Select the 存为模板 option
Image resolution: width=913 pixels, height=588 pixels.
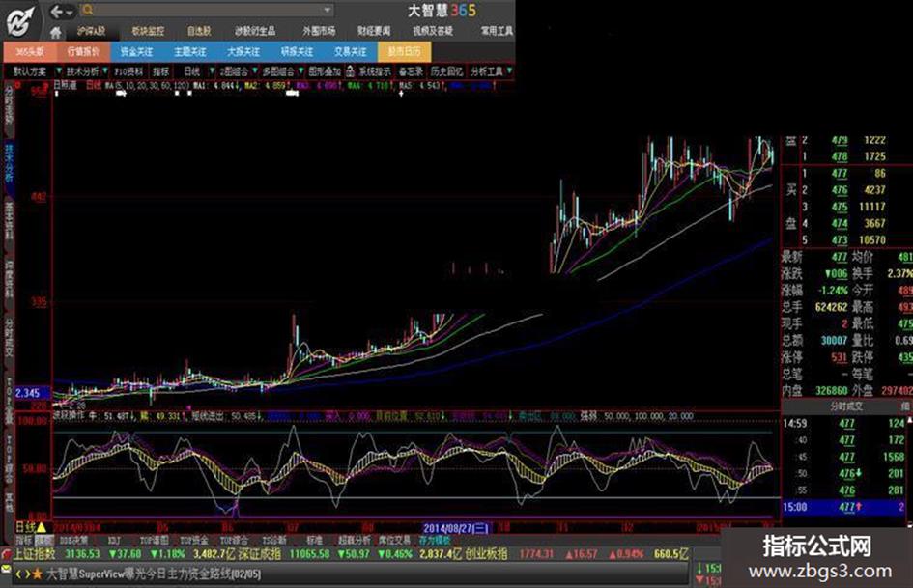(x=435, y=541)
